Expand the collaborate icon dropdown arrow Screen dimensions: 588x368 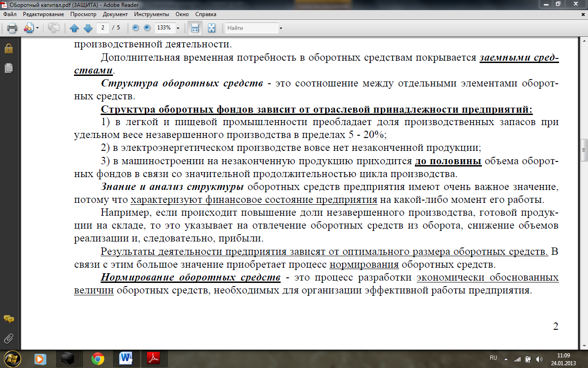point(38,28)
